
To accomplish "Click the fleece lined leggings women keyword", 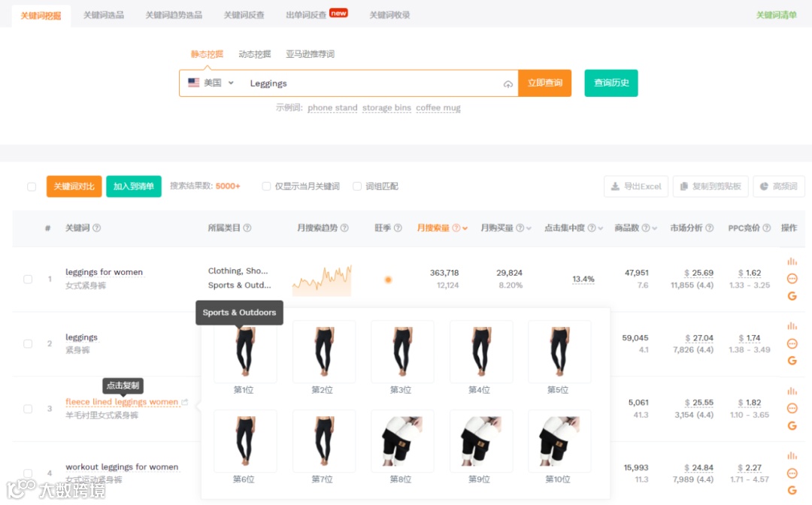I will [x=122, y=401].
